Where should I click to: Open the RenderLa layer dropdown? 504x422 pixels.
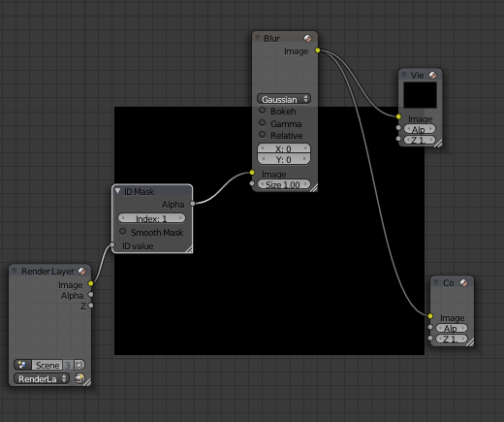(x=42, y=378)
